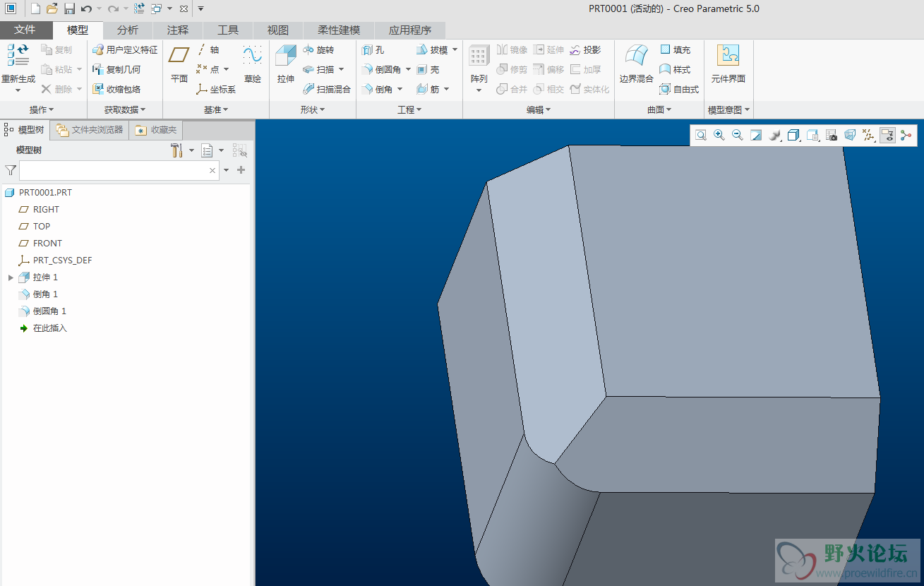Open the File (文件) menu
The image size is (924, 586).
point(25,30)
